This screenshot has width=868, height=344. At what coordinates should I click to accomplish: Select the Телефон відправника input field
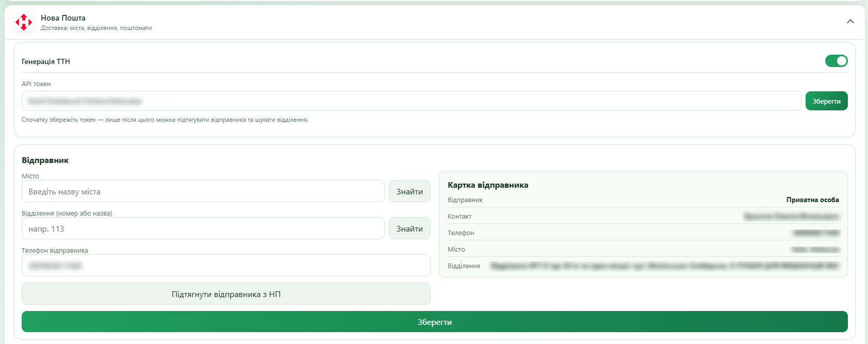point(226,266)
